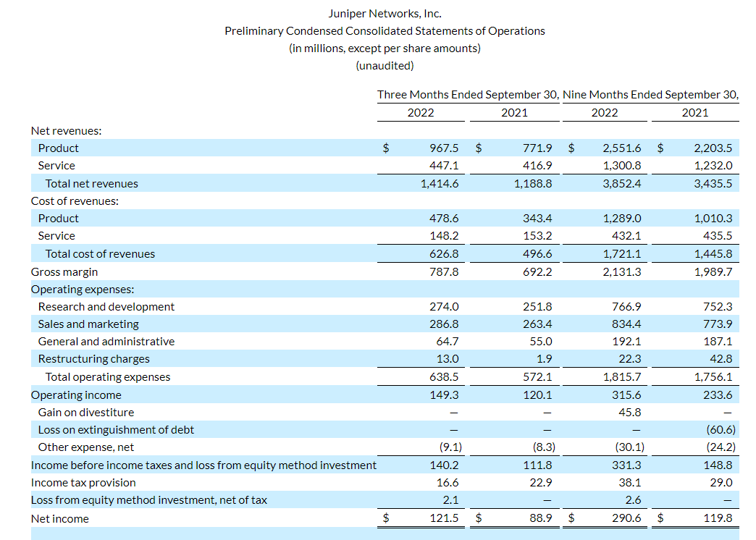756x540 pixels.
Task: Select the Total cost of revenues label
Action: [100, 253]
